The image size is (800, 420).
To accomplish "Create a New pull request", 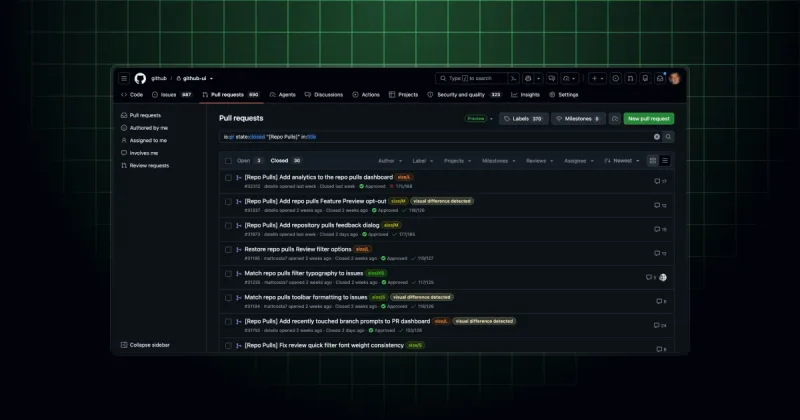I will (x=648, y=118).
